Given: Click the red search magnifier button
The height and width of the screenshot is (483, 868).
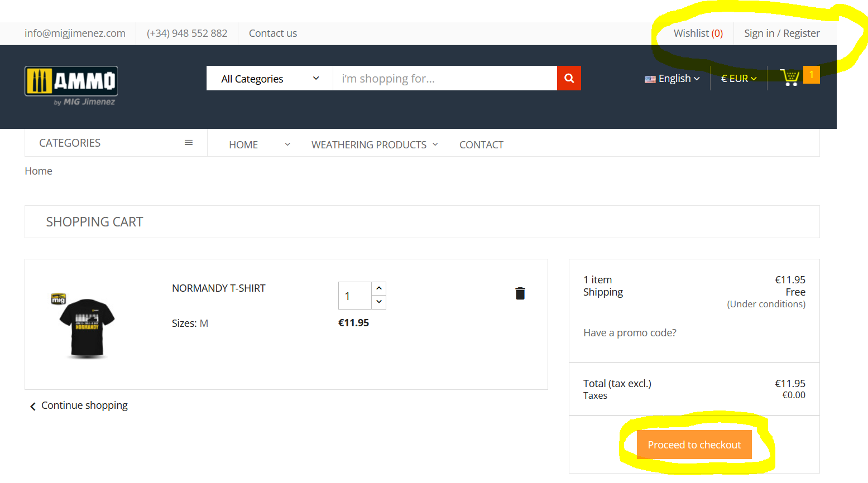Looking at the screenshot, I should coord(569,78).
